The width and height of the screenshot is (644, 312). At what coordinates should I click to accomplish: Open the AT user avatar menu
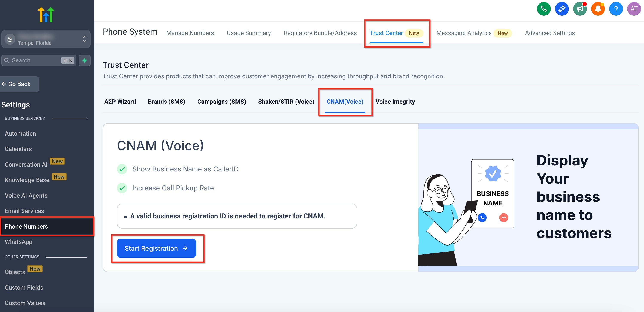coord(634,9)
